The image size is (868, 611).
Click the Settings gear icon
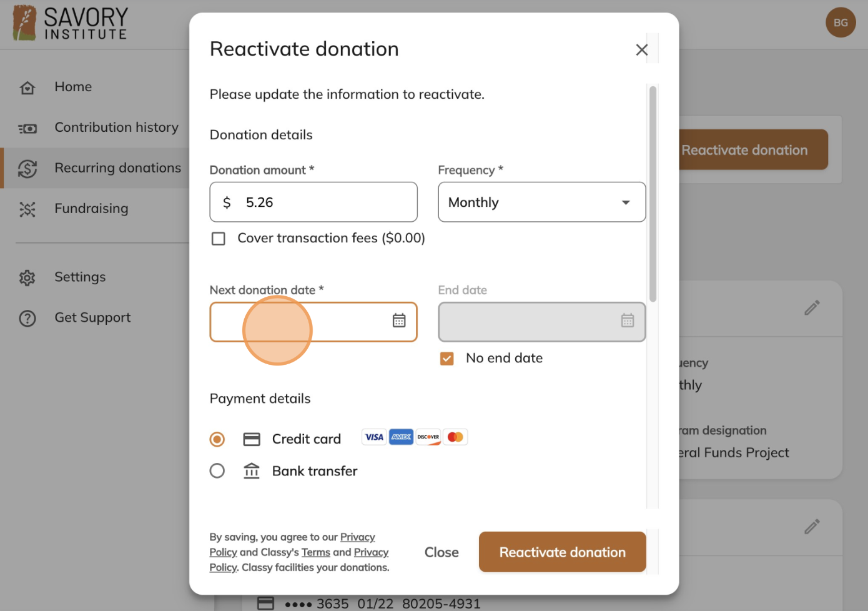27,277
